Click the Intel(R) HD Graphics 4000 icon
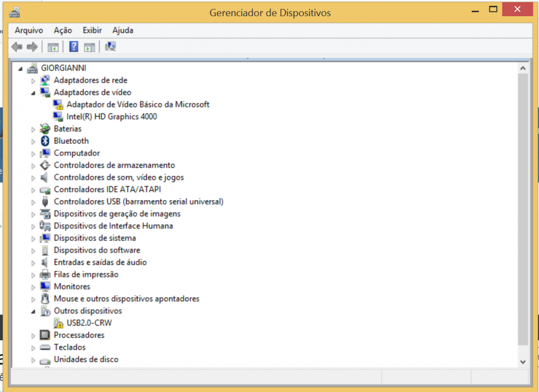This screenshot has height=392, width=539. 58,116
